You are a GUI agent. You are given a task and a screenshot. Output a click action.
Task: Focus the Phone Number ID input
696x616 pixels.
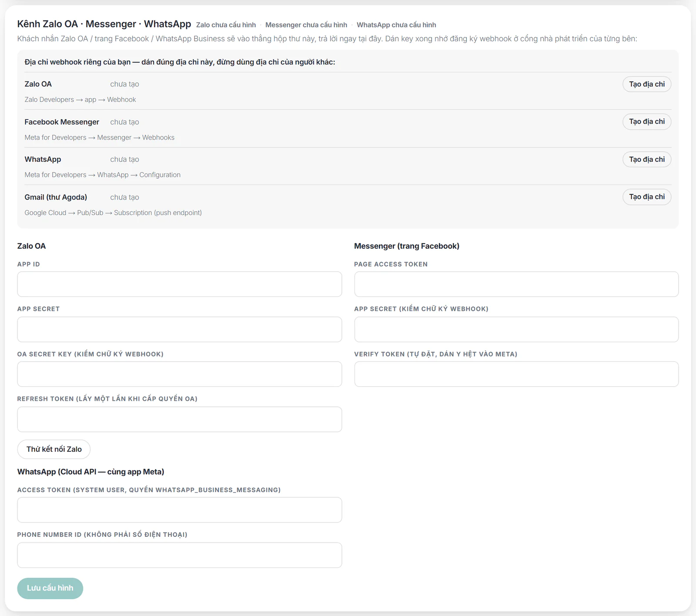pos(179,555)
